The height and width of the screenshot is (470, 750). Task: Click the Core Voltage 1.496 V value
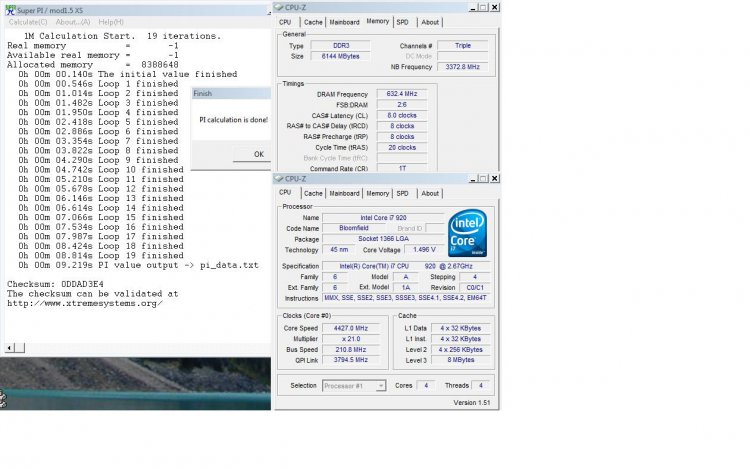click(x=424, y=250)
